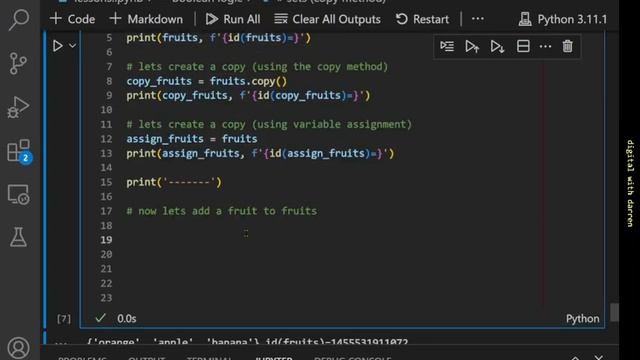This screenshot has width=640, height=360.
Task: Open notebook toolbar more actions ellipsis
Action: (478, 19)
